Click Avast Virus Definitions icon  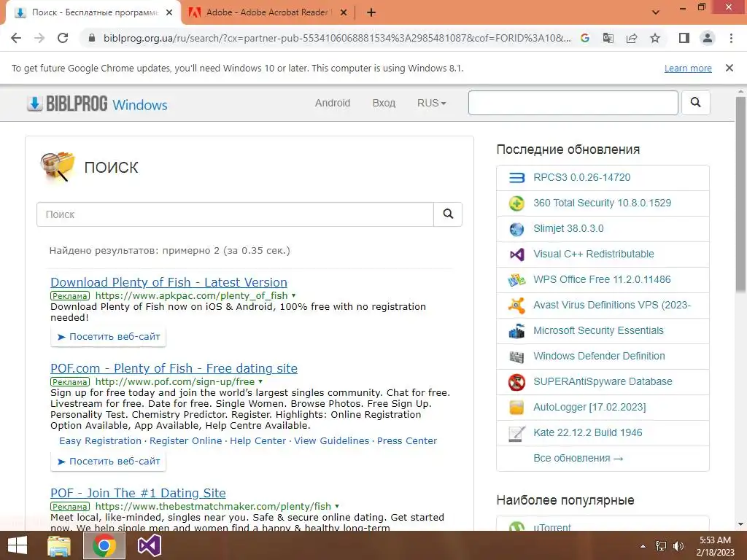(x=516, y=306)
